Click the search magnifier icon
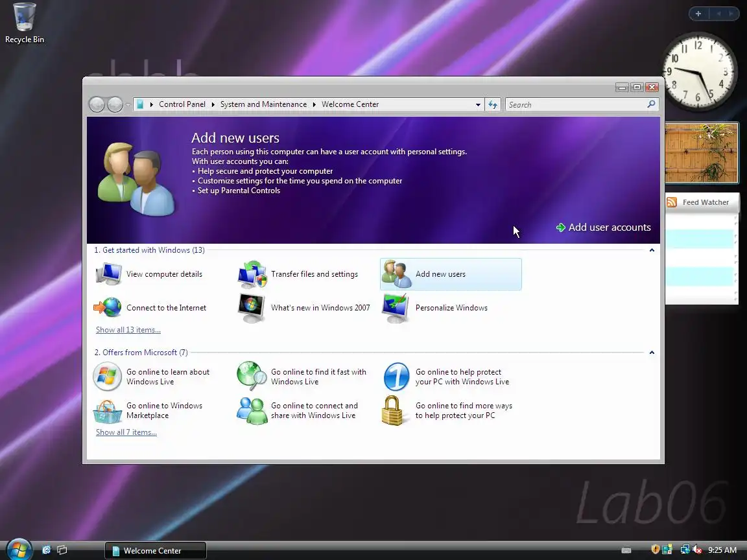The width and height of the screenshot is (747, 560). (x=651, y=104)
